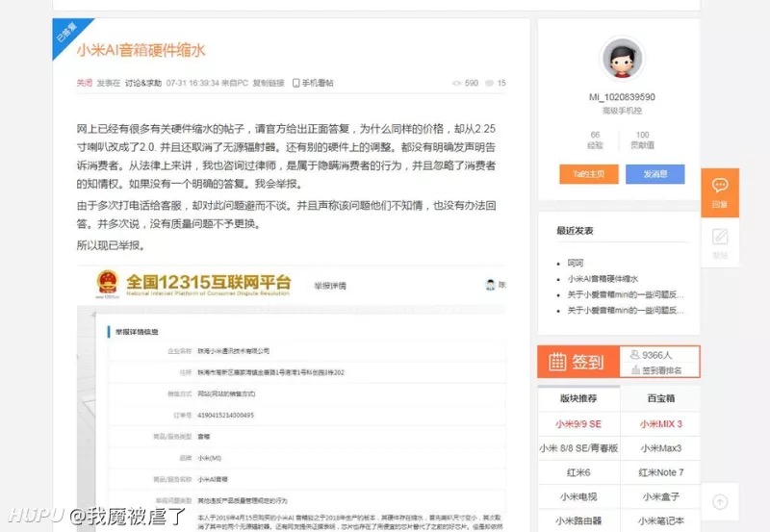Click the person icon next to 9366人
The width and height of the screenshot is (770, 532).
tap(635, 354)
